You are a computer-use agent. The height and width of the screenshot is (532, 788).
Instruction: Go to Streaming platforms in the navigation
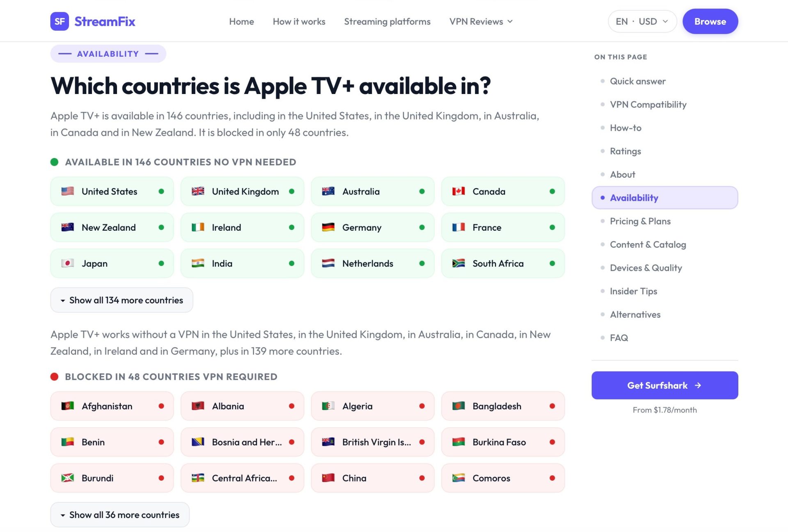point(387,21)
